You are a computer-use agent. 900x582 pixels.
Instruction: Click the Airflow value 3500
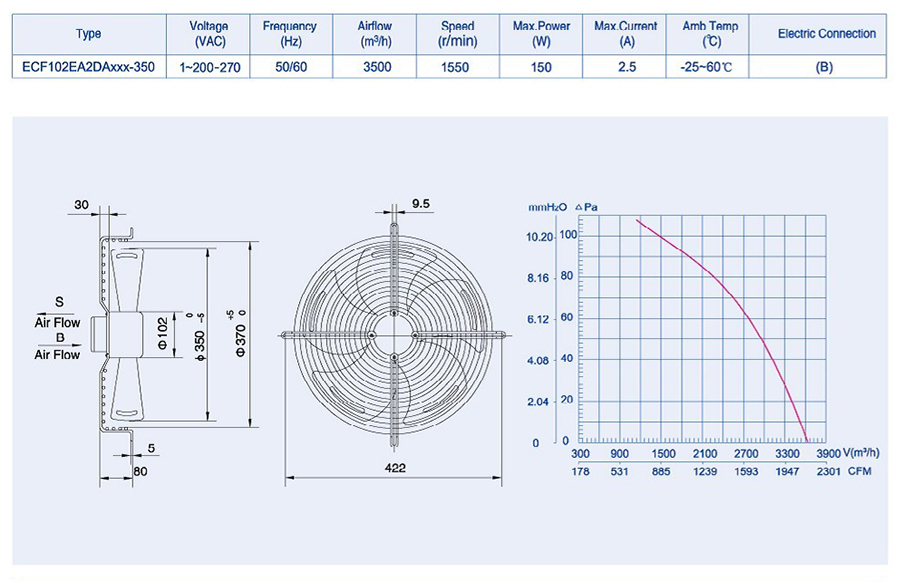379,68
